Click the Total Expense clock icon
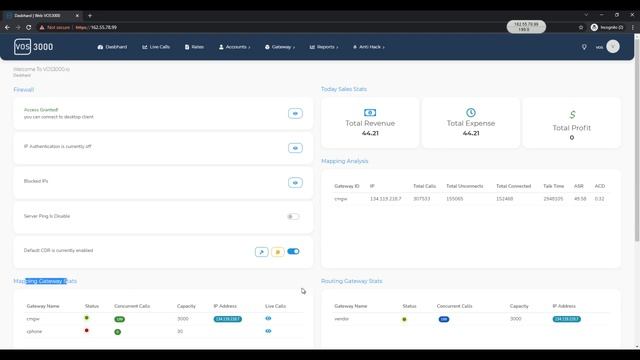Viewport: 640px width, 360px height. click(x=471, y=112)
